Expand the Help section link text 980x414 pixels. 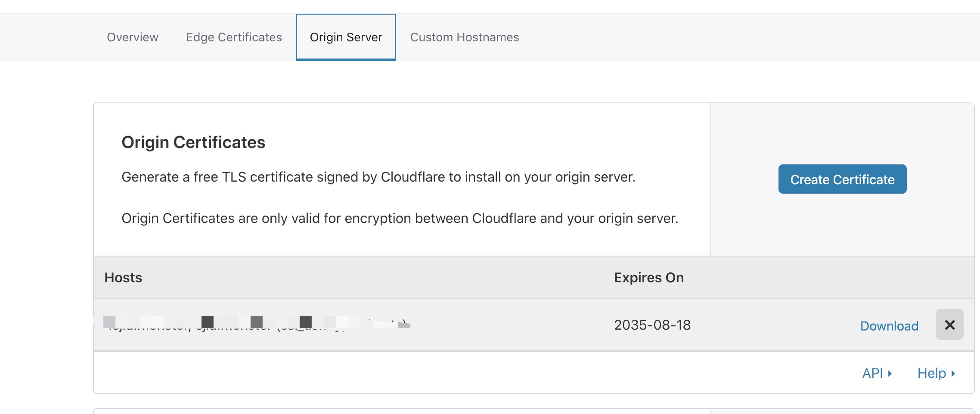click(x=931, y=373)
